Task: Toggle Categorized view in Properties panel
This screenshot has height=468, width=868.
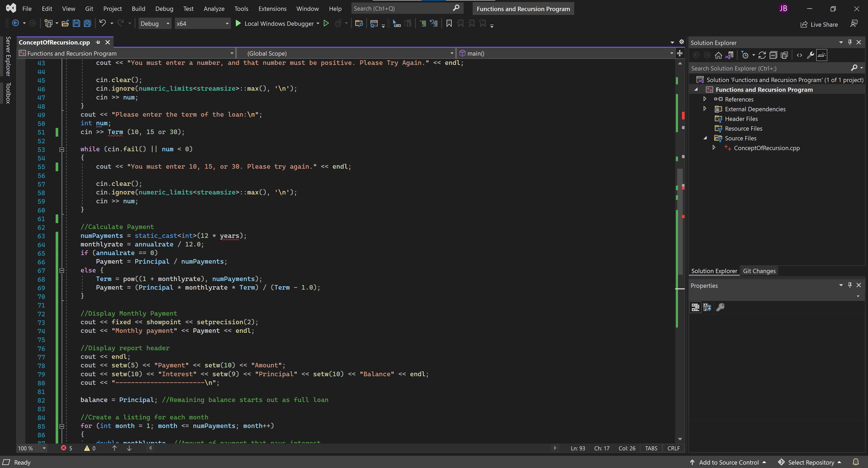Action: click(x=695, y=307)
